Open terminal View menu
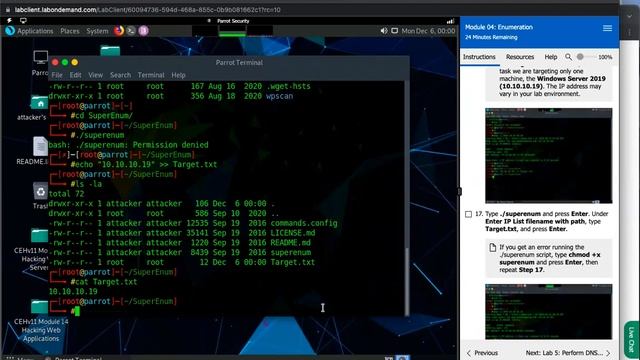 point(96,75)
